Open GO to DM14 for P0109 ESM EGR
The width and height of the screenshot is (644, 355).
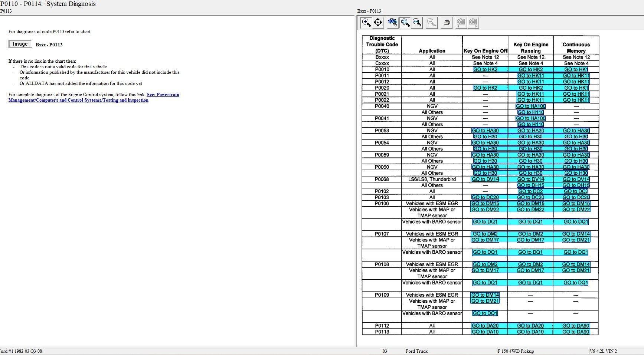pos(485,295)
